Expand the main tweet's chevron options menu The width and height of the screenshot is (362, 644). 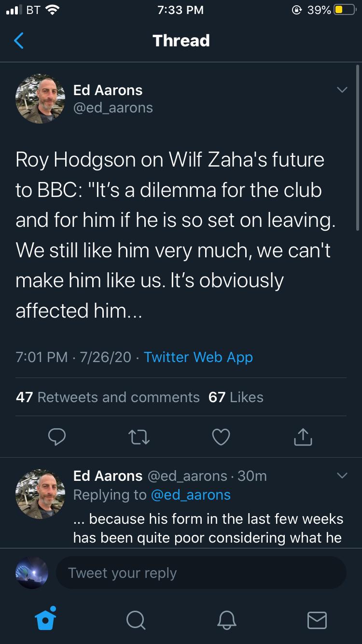pyautogui.click(x=342, y=90)
